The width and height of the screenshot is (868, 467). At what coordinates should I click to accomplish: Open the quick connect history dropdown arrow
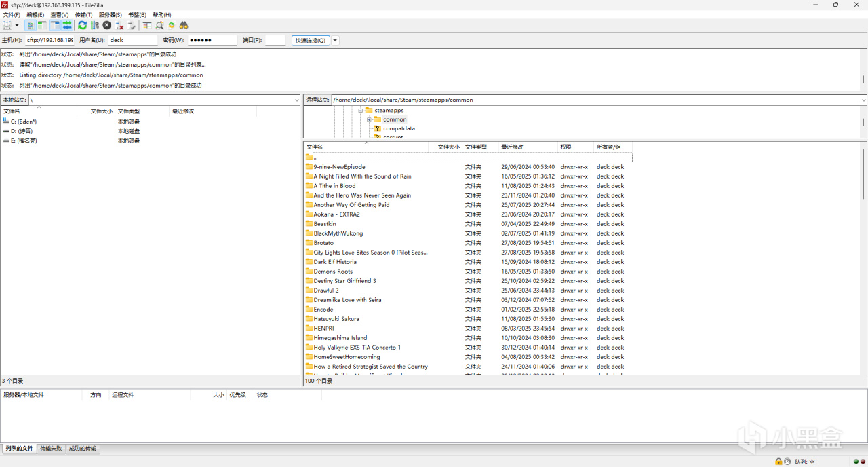pos(335,41)
